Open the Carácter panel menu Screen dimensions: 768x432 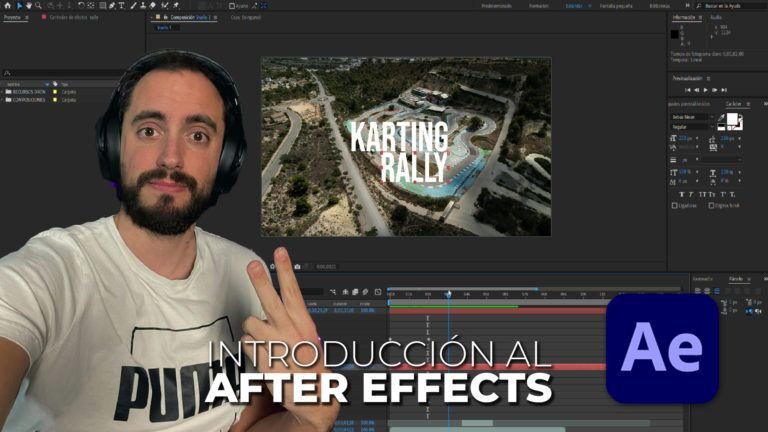click(x=748, y=104)
